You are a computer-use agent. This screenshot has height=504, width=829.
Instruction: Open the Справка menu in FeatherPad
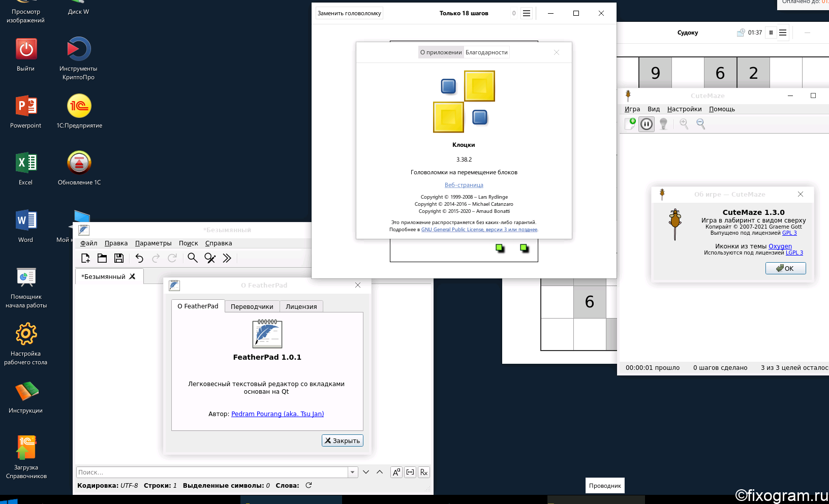point(219,243)
